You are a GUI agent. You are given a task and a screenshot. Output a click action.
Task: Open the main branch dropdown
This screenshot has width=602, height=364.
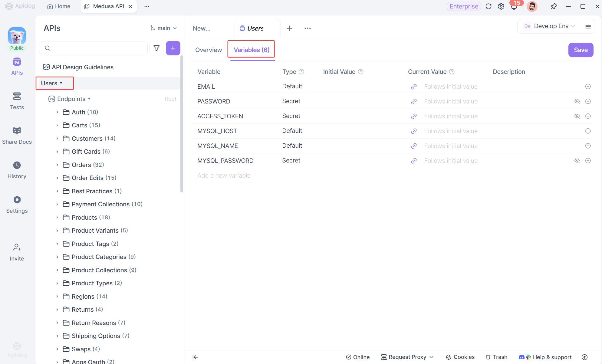[164, 28]
